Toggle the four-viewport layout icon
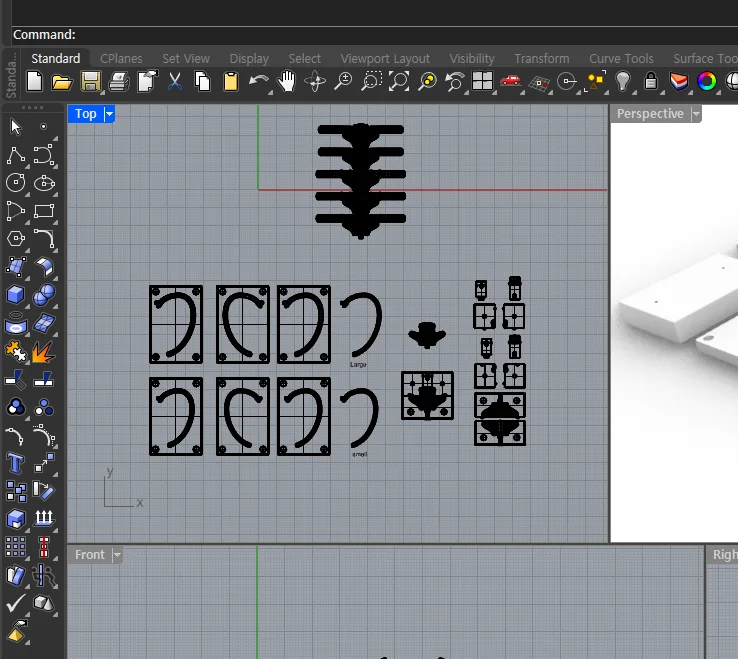 point(483,82)
